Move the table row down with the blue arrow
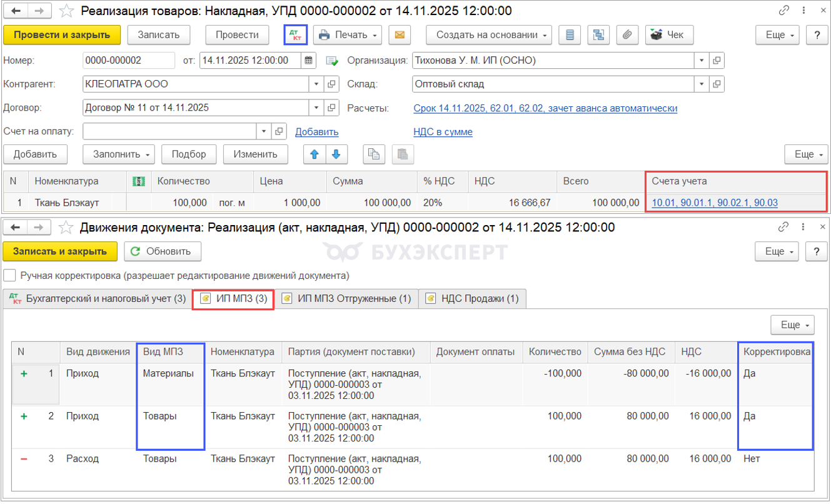831x504 pixels. click(336, 154)
